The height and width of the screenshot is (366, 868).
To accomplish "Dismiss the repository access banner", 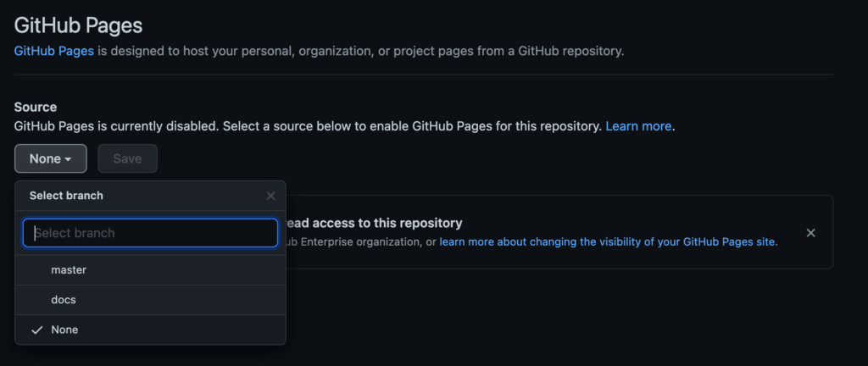I will point(810,233).
